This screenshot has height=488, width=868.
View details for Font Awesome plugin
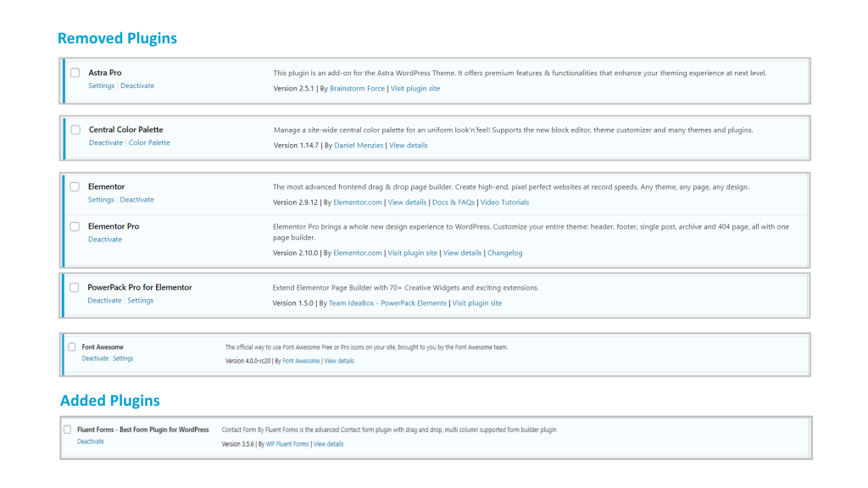coord(339,361)
